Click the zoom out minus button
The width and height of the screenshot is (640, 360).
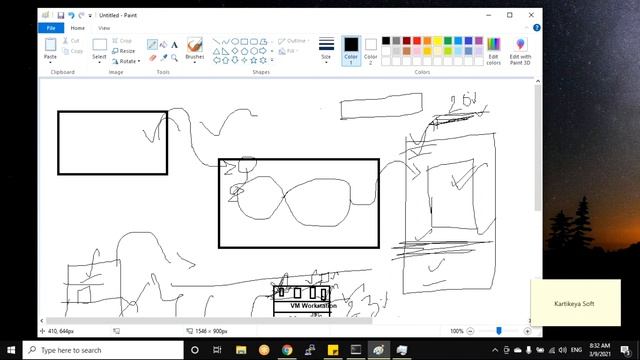(470, 331)
